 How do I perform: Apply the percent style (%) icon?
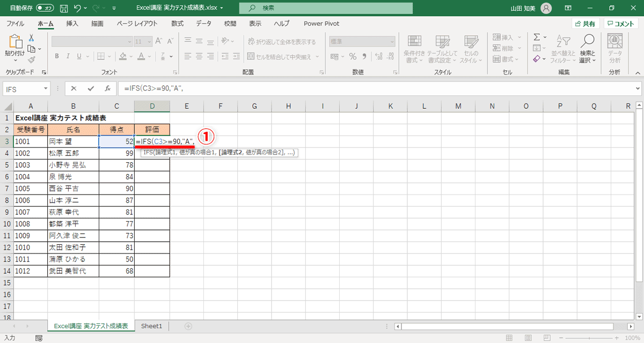(352, 56)
